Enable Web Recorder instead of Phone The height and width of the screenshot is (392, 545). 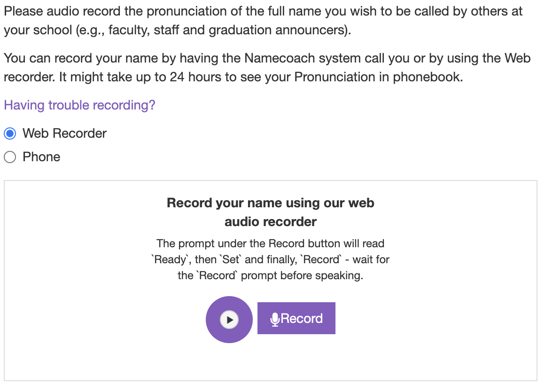click(9, 133)
